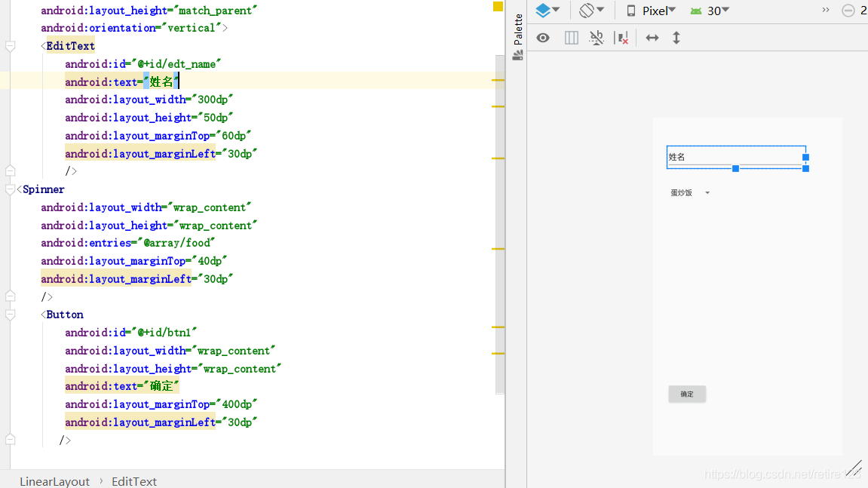This screenshot has height=488, width=868.
Task: Click the <EditText tag text
Action: 68,46
